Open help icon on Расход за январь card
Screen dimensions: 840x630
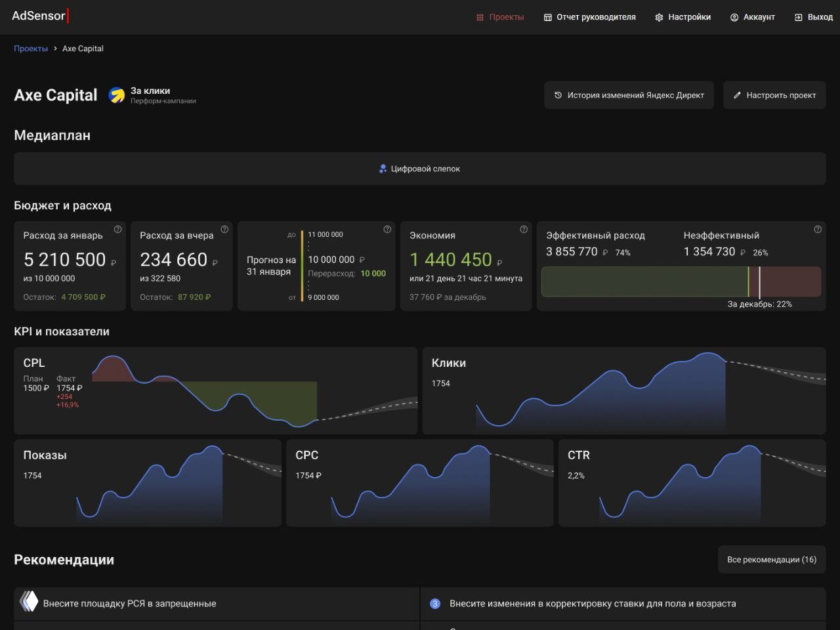(118, 230)
